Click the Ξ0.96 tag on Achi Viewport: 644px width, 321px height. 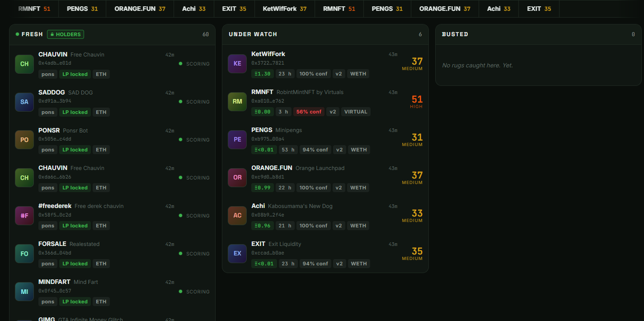(x=263, y=226)
